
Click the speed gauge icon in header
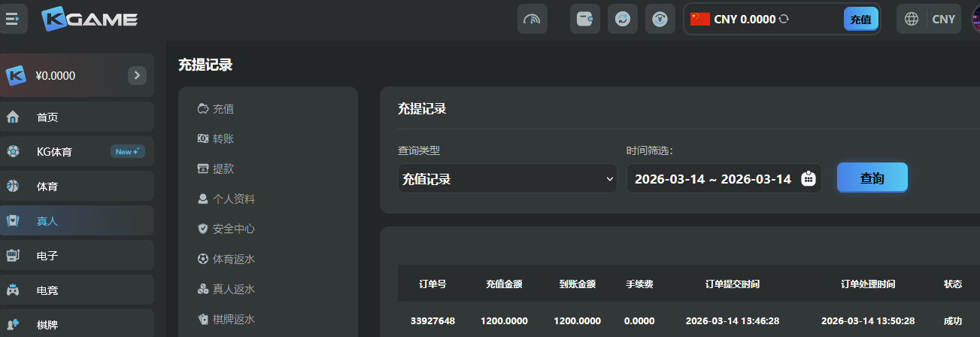pyautogui.click(x=532, y=20)
